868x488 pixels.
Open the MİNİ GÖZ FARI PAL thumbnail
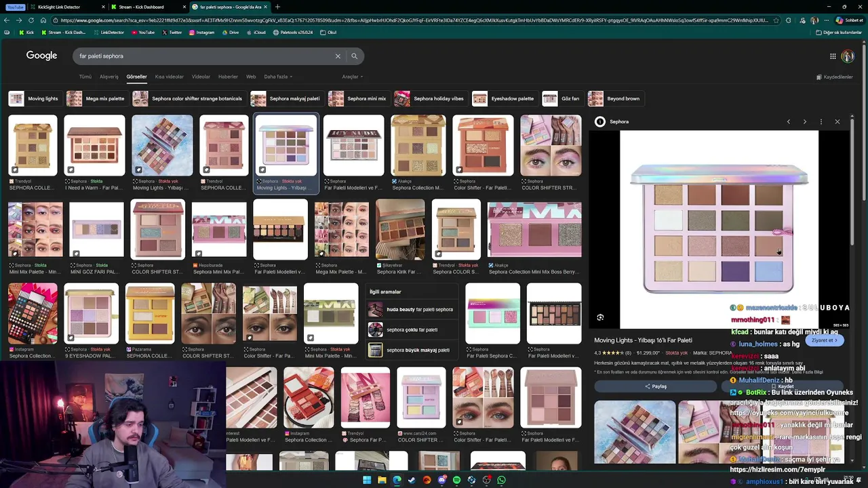[x=96, y=230]
